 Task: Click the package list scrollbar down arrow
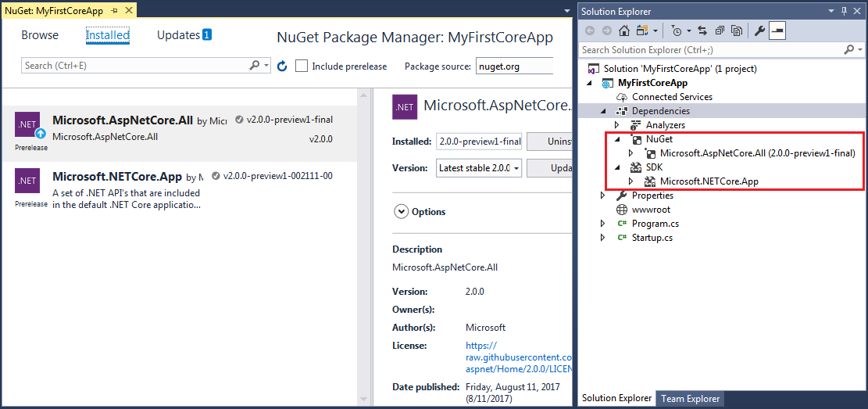(x=364, y=399)
